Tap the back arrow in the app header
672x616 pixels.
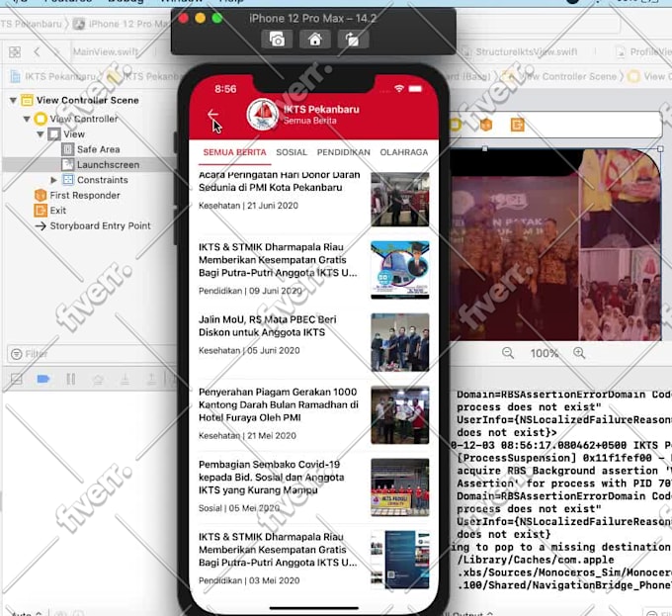[x=213, y=115]
